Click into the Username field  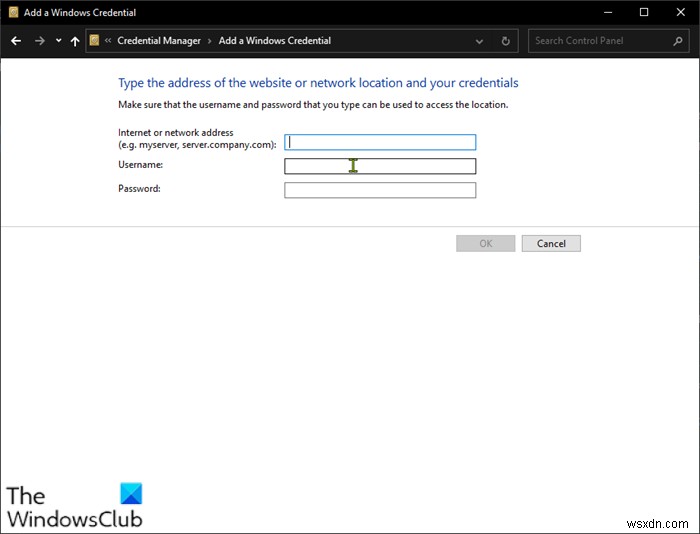[380, 166]
